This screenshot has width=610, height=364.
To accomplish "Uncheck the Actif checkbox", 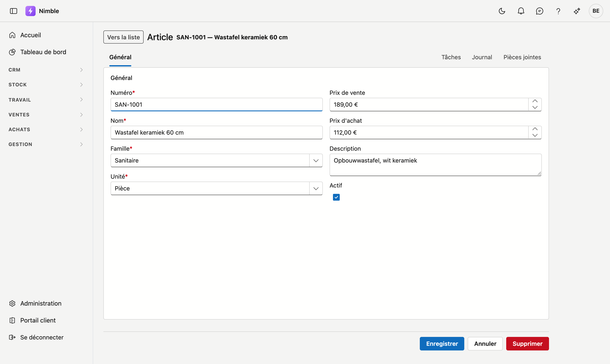I will (336, 197).
